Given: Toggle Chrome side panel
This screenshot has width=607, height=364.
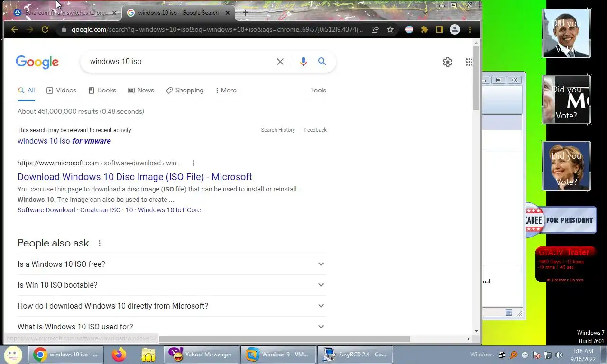Looking at the screenshot, I should [440, 29].
